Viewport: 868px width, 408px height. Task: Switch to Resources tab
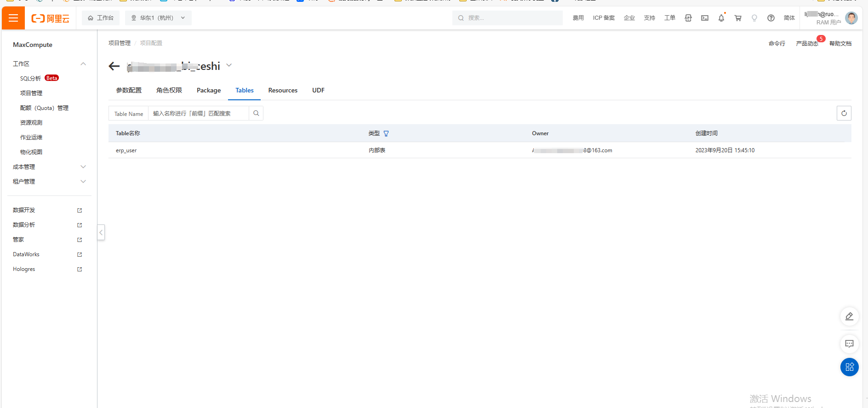point(283,90)
